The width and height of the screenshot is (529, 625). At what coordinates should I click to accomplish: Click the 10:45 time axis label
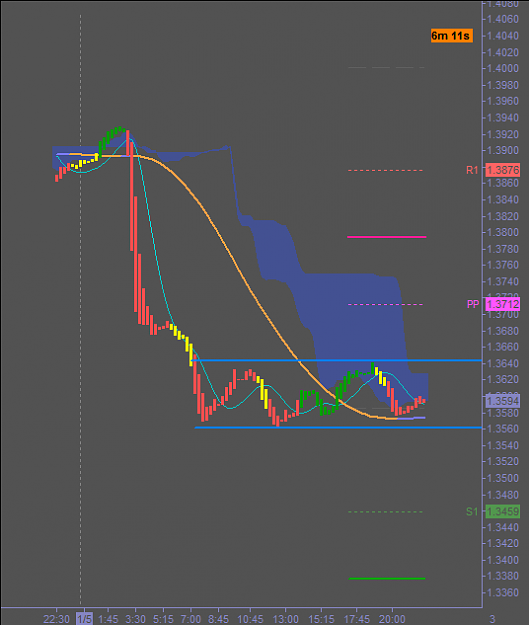coord(250,619)
